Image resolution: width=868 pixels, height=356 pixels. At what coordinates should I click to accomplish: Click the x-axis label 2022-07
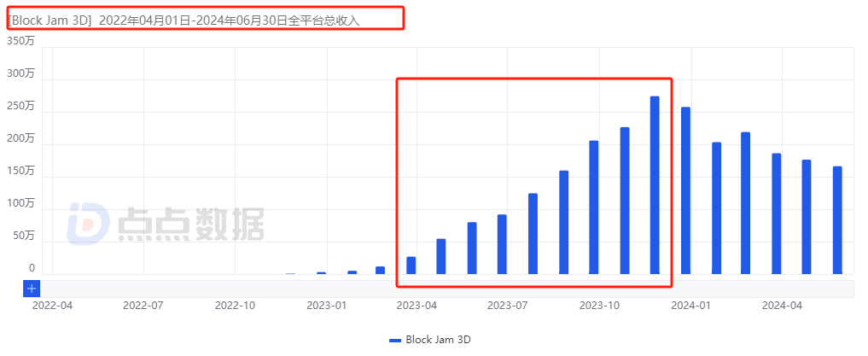pyautogui.click(x=143, y=305)
